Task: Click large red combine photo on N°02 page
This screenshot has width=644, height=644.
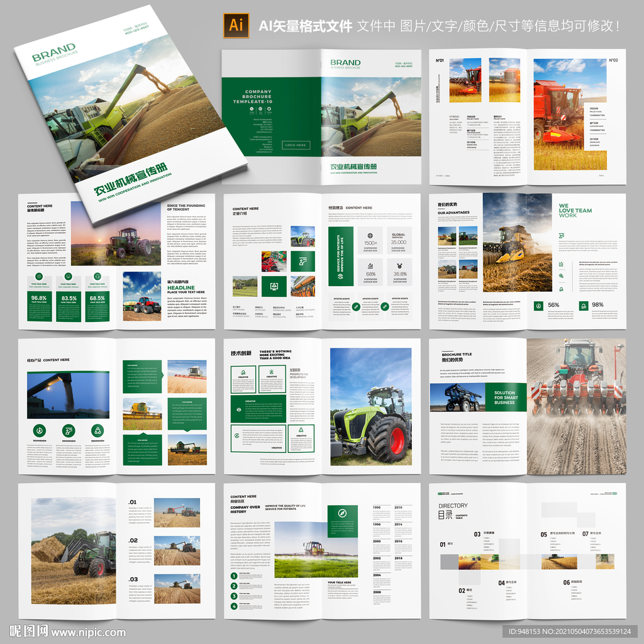Action: 570,114
